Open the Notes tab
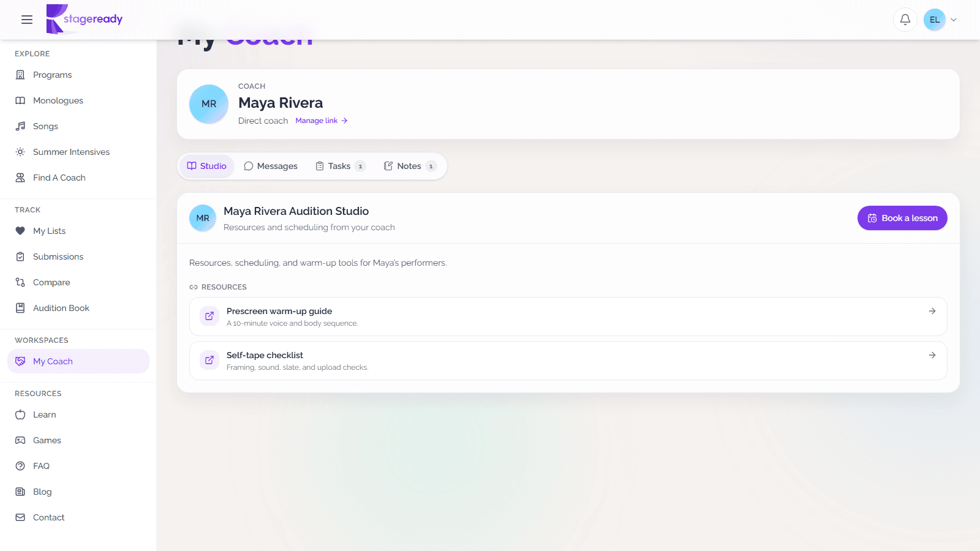The image size is (980, 551). tap(410, 166)
